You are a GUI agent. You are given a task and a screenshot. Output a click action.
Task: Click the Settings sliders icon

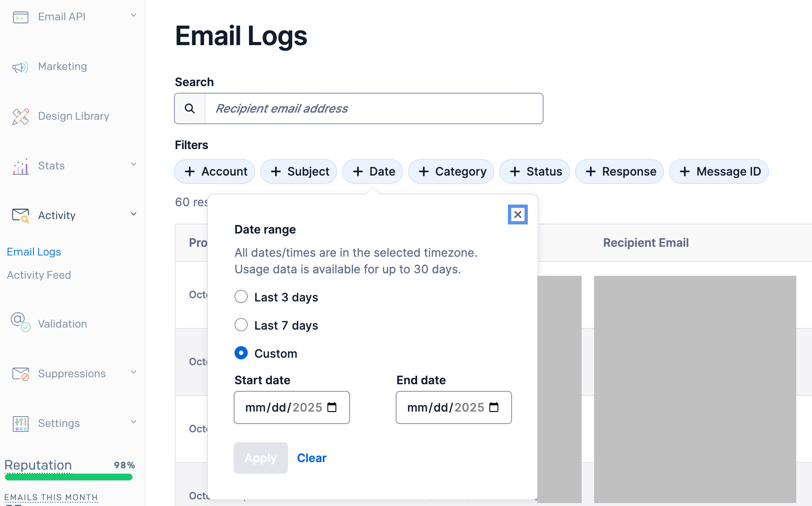click(x=20, y=424)
